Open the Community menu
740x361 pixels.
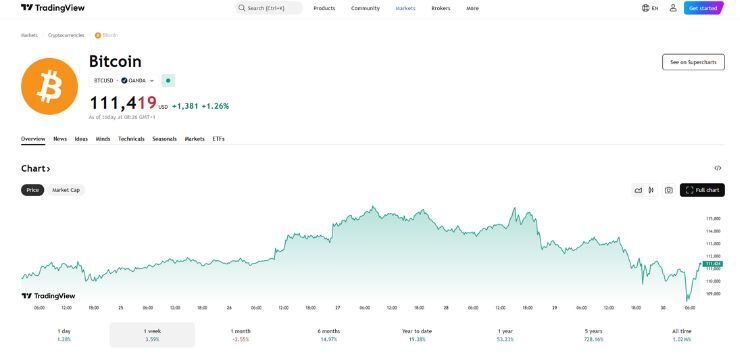coord(365,8)
